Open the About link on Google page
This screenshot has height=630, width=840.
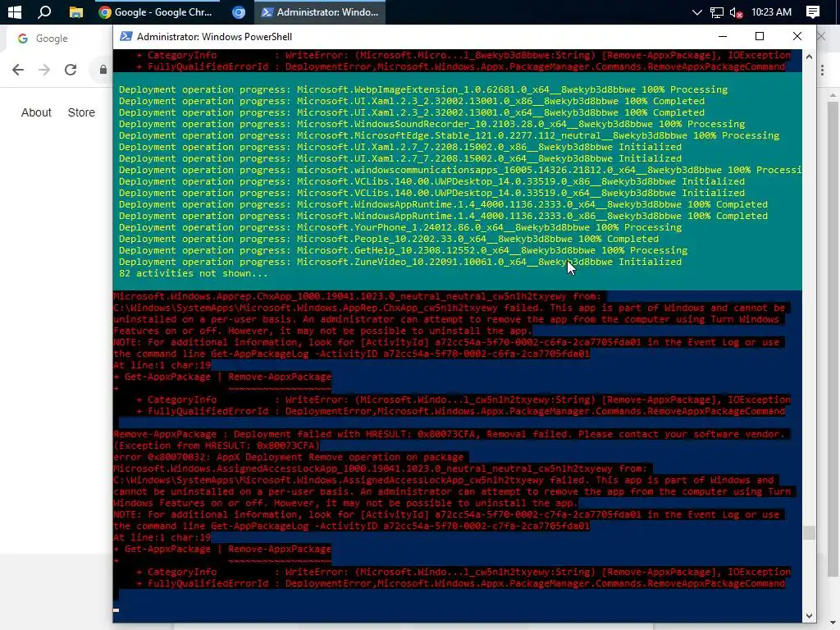(x=36, y=112)
